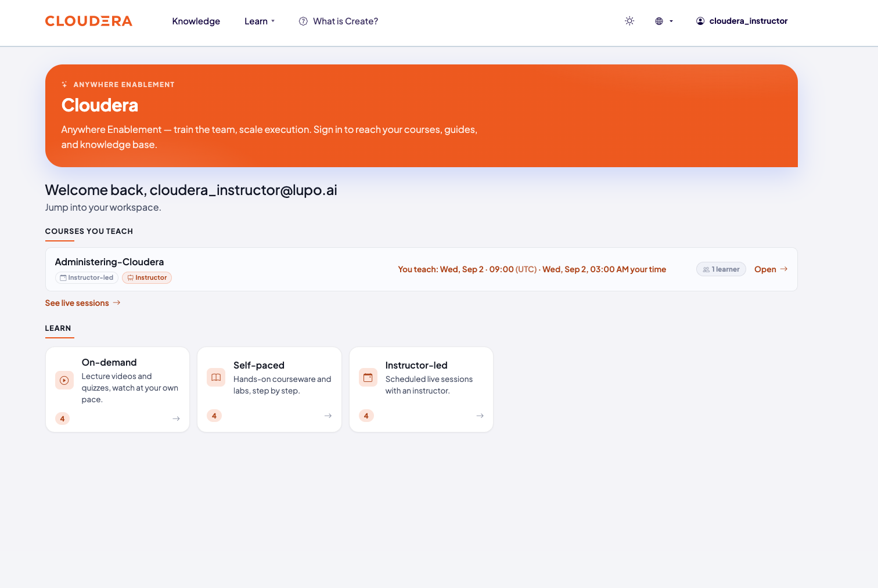Click the On-demand card arrow

click(x=177, y=419)
